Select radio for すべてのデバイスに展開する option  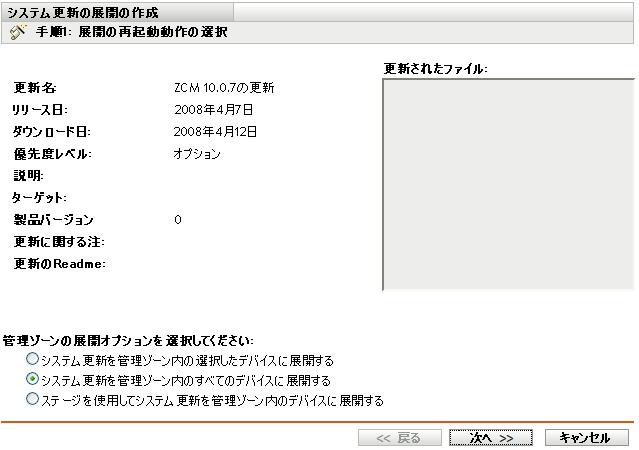pos(32,379)
